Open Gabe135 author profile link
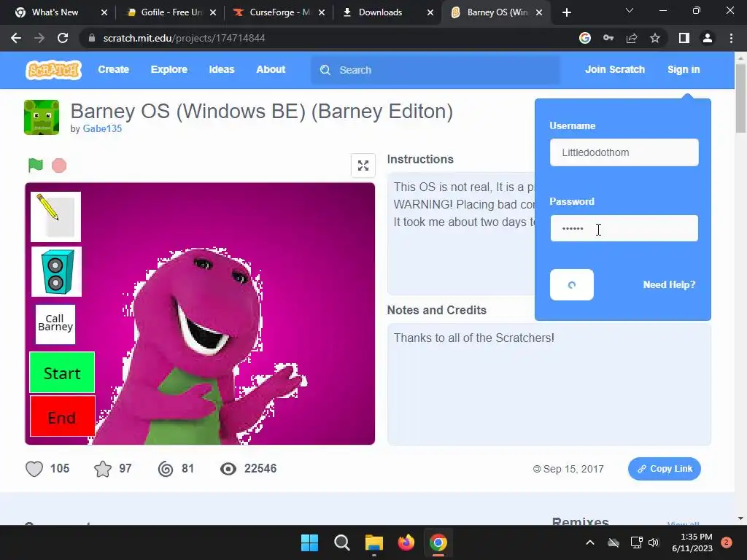 [102, 128]
